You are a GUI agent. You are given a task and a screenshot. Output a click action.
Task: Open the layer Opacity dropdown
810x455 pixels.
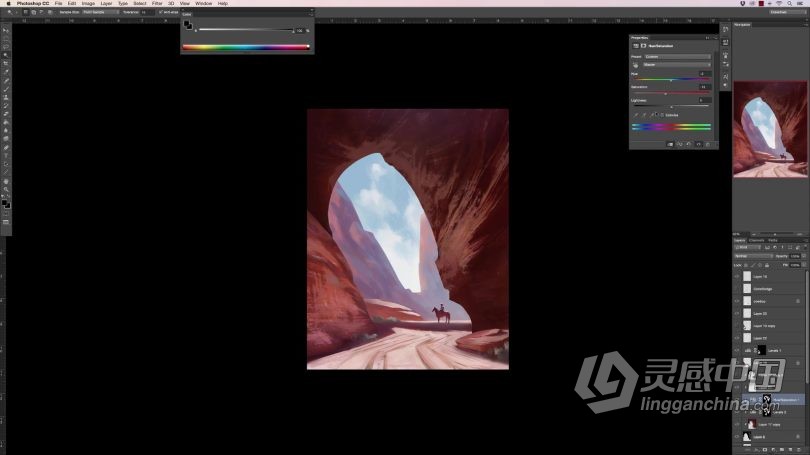(x=803, y=256)
